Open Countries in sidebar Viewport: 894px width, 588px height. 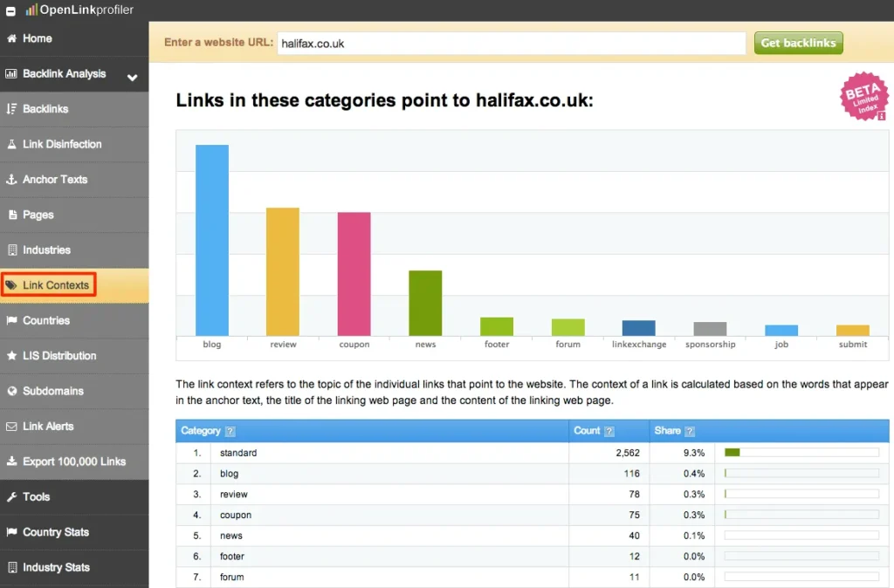click(74, 320)
